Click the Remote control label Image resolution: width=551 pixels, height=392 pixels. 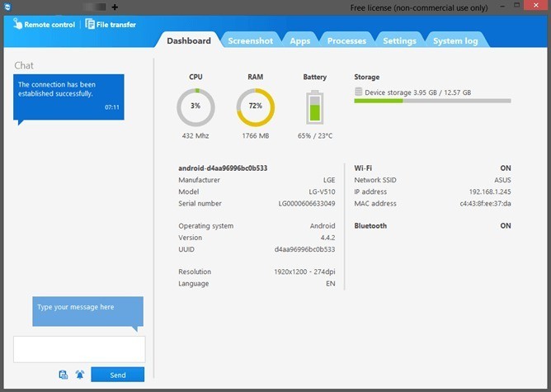50,25
